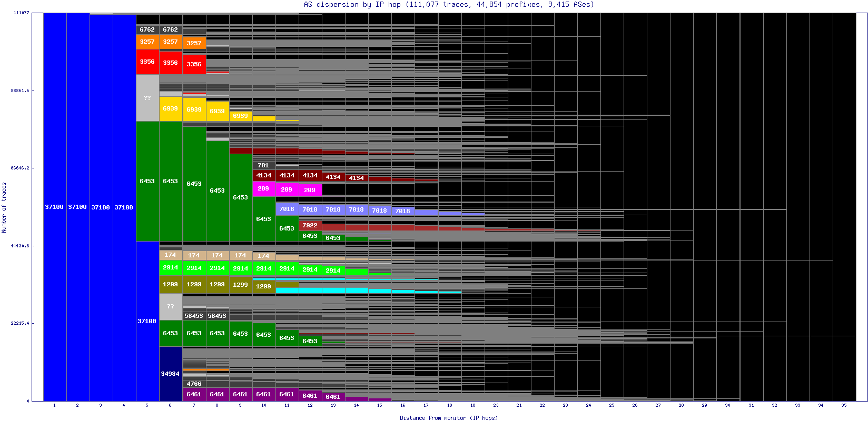Click the lavender 7018 block at hop 16
The width and height of the screenshot is (868, 421).
pyautogui.click(x=402, y=211)
